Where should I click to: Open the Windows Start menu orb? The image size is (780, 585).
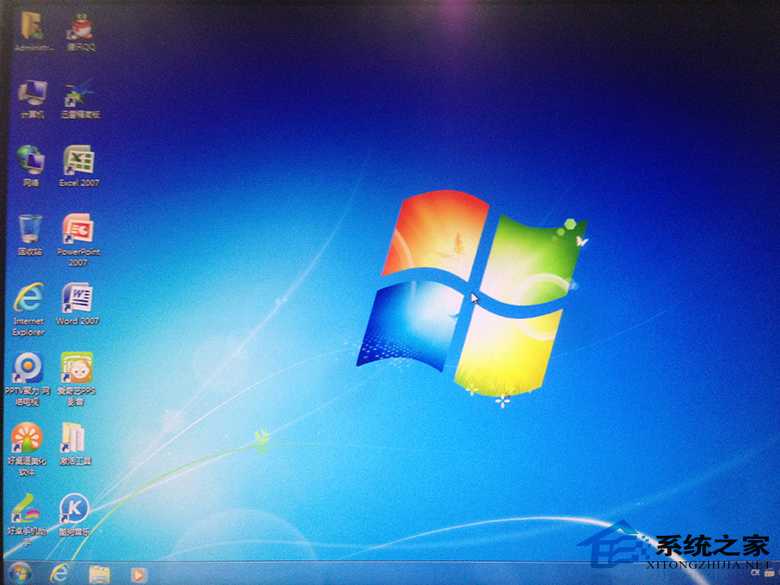[19, 575]
